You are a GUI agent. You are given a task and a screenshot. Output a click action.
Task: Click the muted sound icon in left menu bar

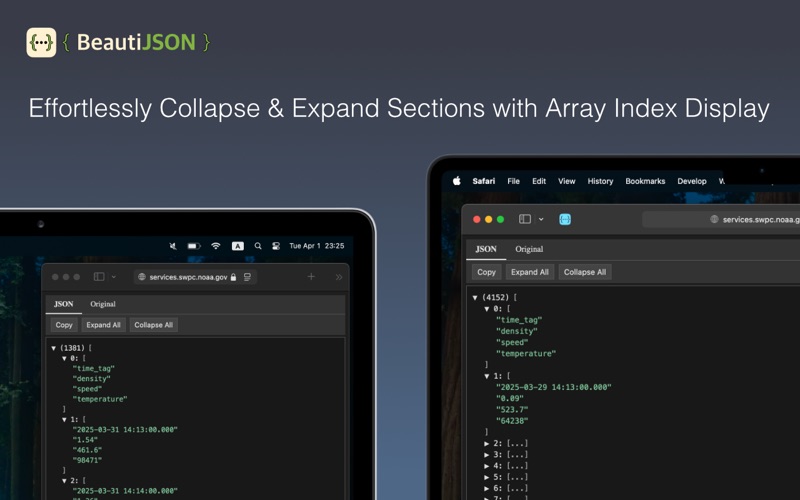173,246
